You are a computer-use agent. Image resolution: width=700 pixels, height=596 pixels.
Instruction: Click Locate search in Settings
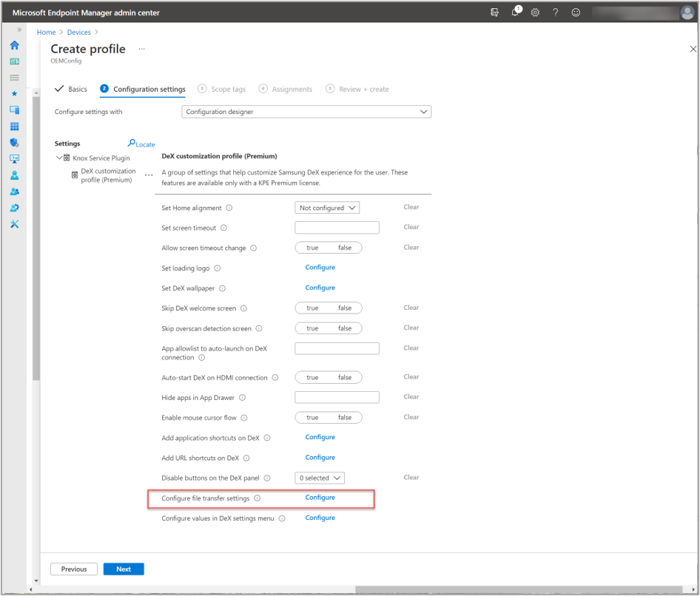point(141,143)
